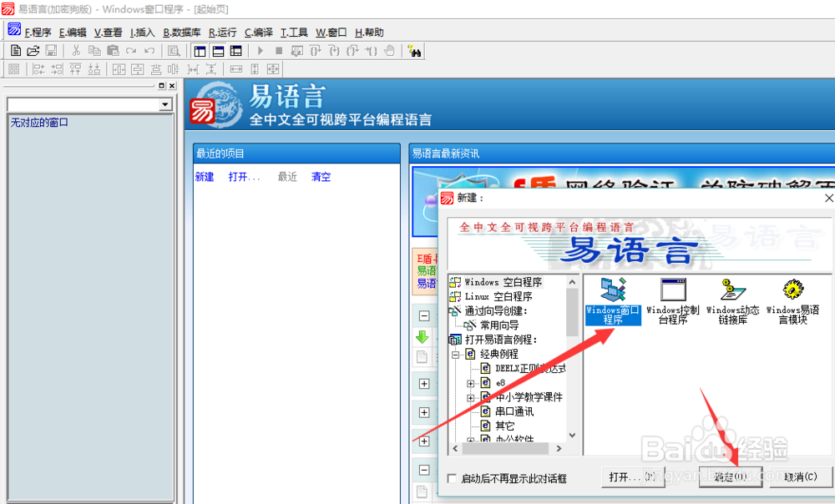Image resolution: width=835 pixels, height=504 pixels.
Task: Click the 取消(C) button
Action: pos(801,476)
